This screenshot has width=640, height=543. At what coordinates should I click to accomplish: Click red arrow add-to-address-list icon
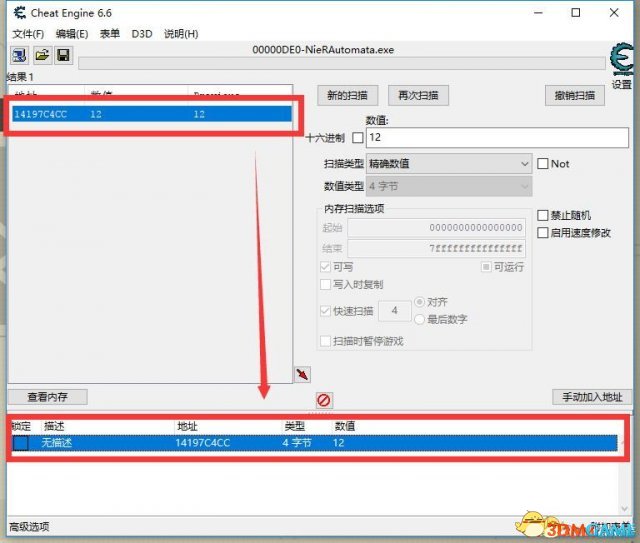(x=302, y=374)
